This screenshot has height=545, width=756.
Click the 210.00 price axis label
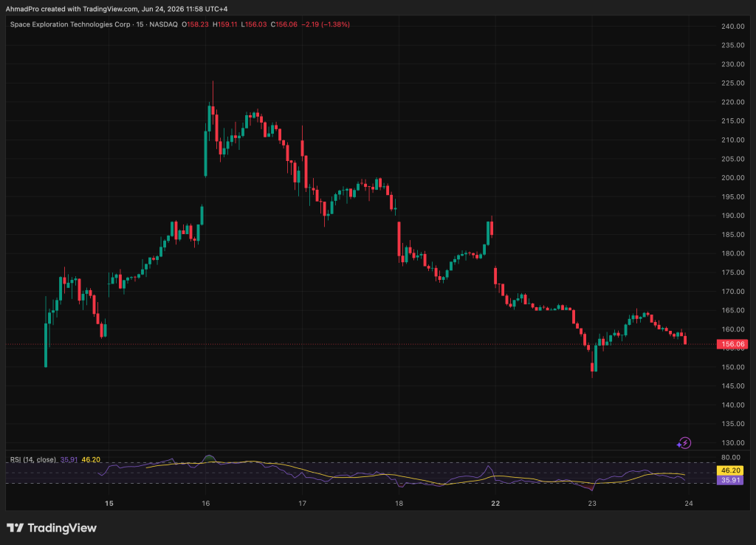(x=733, y=140)
